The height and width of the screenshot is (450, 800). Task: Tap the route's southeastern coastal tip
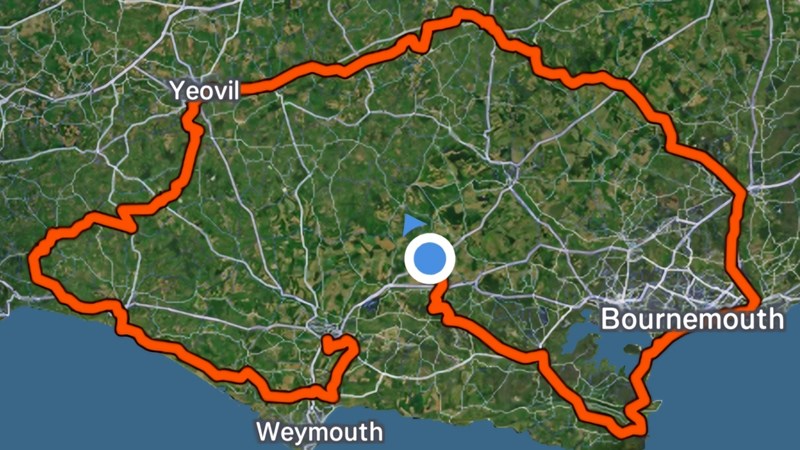[x=633, y=429]
